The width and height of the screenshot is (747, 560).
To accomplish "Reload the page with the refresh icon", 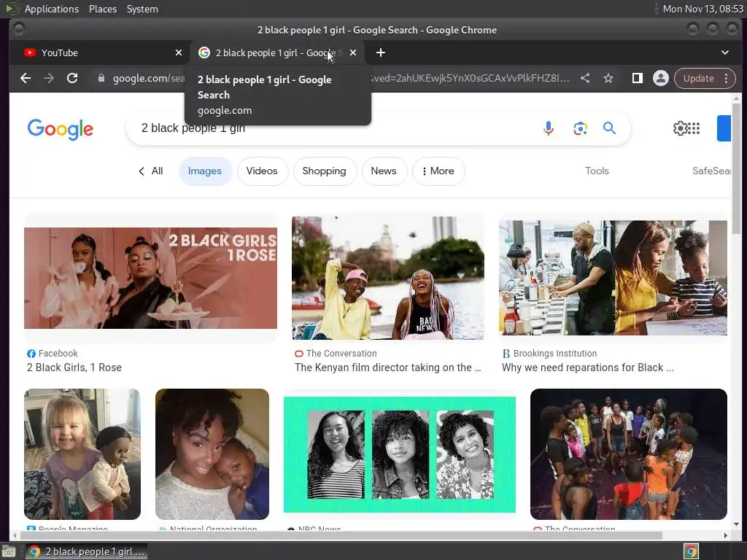I will coord(72,78).
